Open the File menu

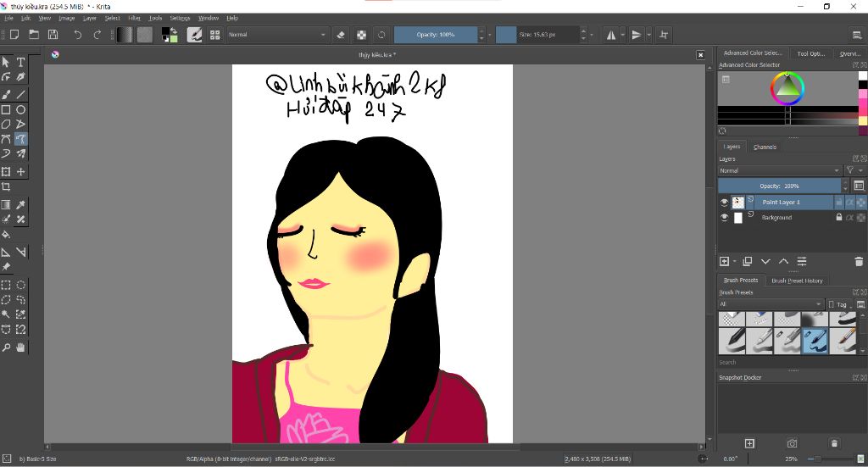(8, 19)
